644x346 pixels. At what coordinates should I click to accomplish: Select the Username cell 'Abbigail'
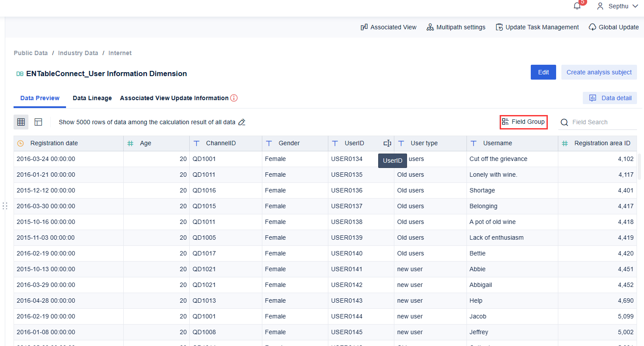coord(512,285)
